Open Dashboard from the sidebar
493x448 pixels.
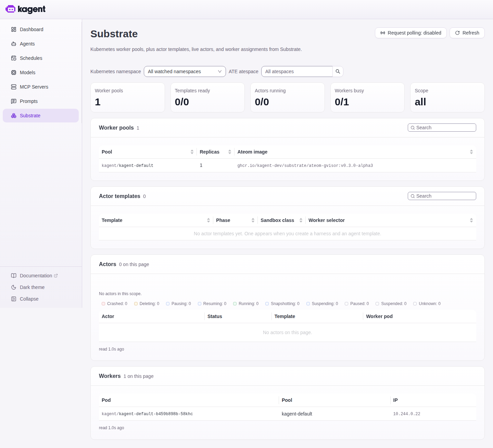[x=41, y=29]
